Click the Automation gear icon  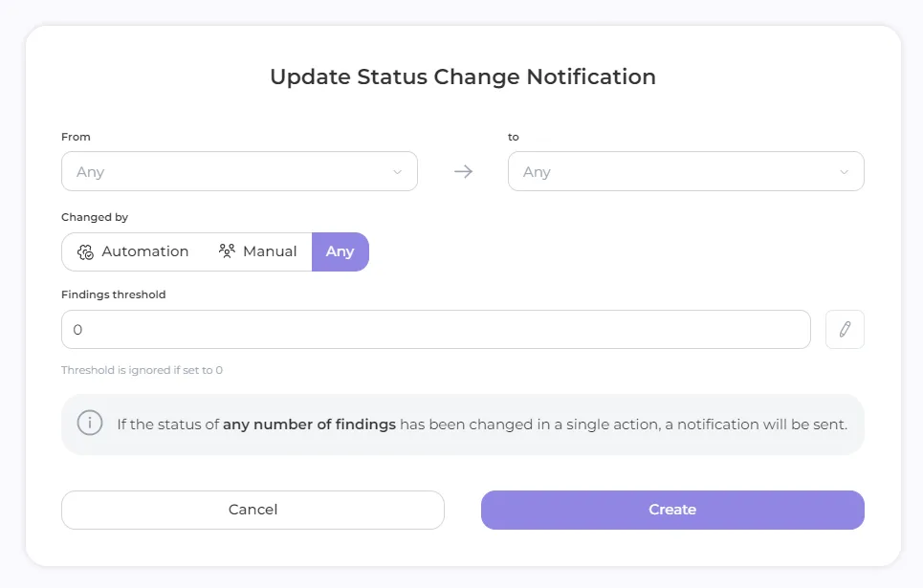pyautogui.click(x=85, y=252)
